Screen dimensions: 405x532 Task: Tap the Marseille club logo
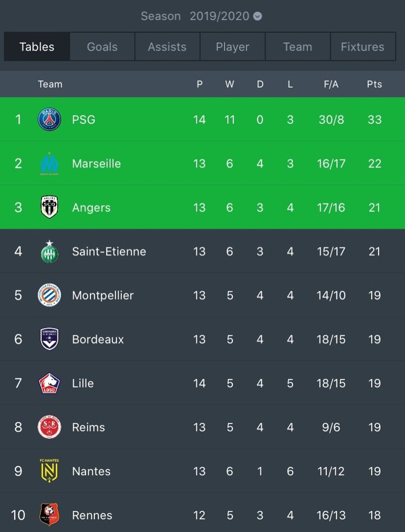(49, 164)
